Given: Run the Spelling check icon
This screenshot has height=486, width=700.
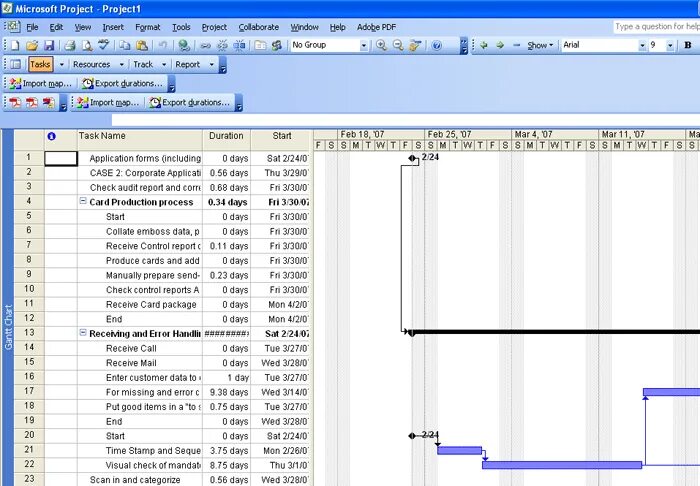Looking at the screenshot, I should click(x=104, y=45).
